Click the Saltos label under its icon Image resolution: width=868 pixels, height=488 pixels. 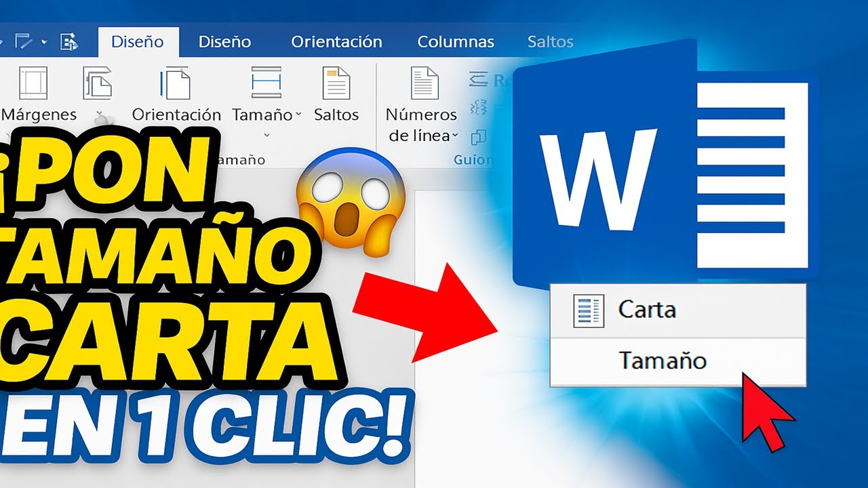(x=336, y=115)
